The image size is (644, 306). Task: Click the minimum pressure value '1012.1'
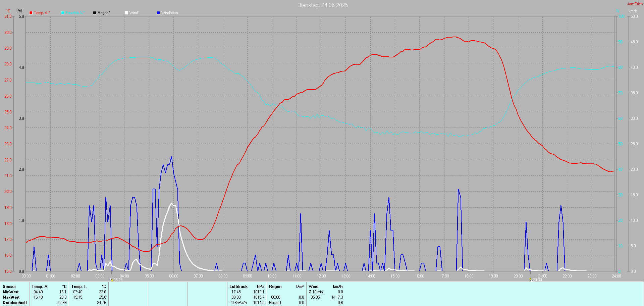(x=259, y=292)
